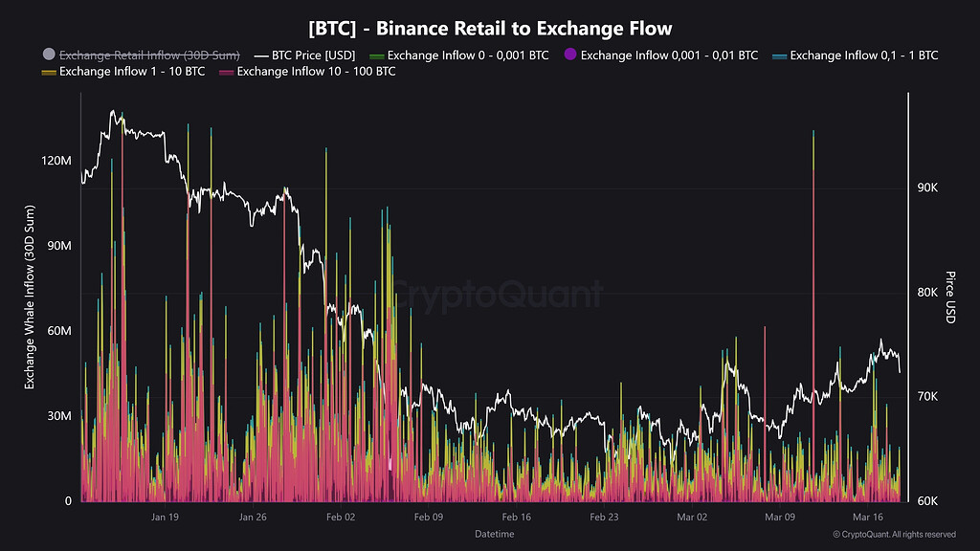
Task: Click the Mar 16 date tick label
Action: pos(868,517)
